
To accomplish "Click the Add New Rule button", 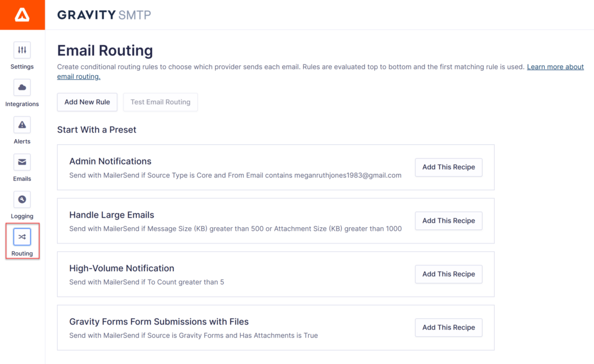I will pyautogui.click(x=87, y=102).
